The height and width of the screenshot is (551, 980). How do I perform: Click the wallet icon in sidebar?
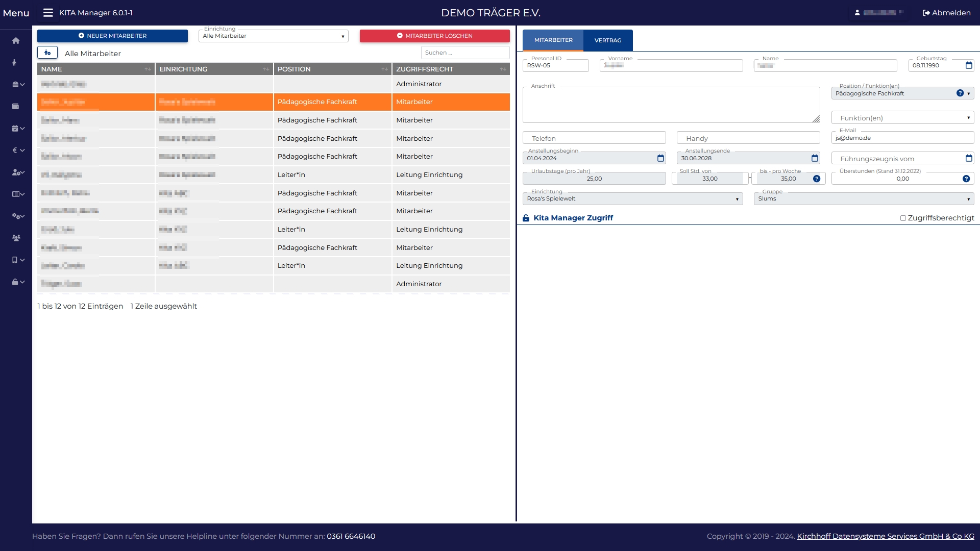15,107
